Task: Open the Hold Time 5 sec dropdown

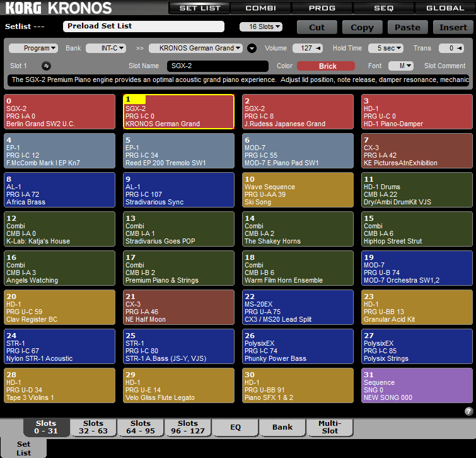Action: click(386, 48)
